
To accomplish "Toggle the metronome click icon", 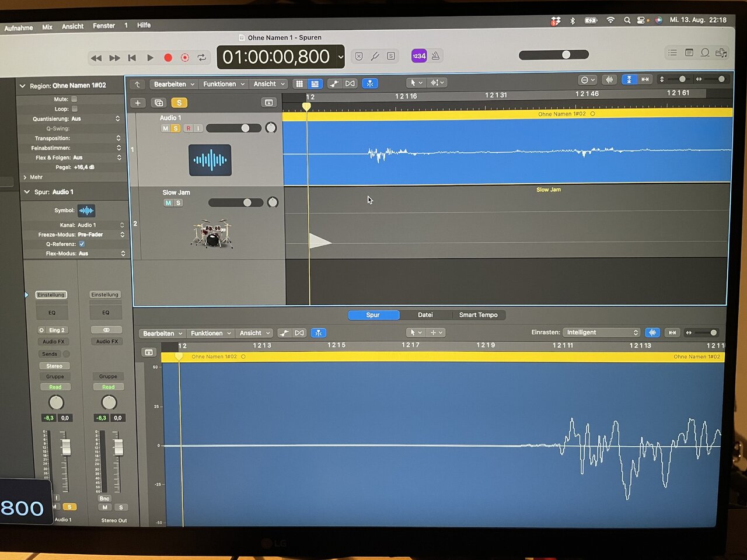I will coord(435,56).
